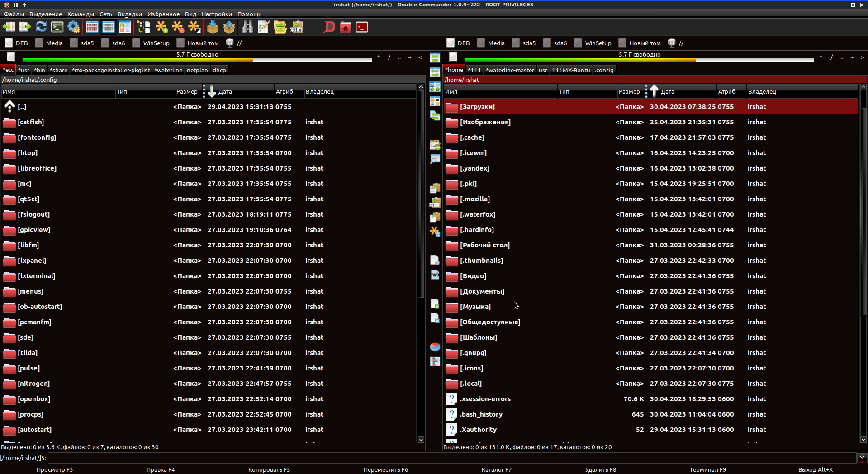Image resolution: width=868 pixels, height=474 pixels.
Task: Click the Unselect group asterisk-minus icon
Action: 178,27
